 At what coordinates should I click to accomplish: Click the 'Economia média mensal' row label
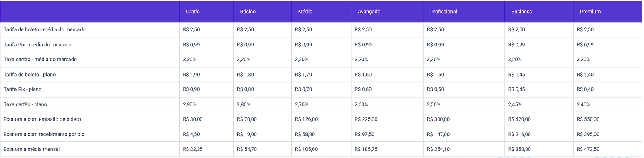click(32, 149)
